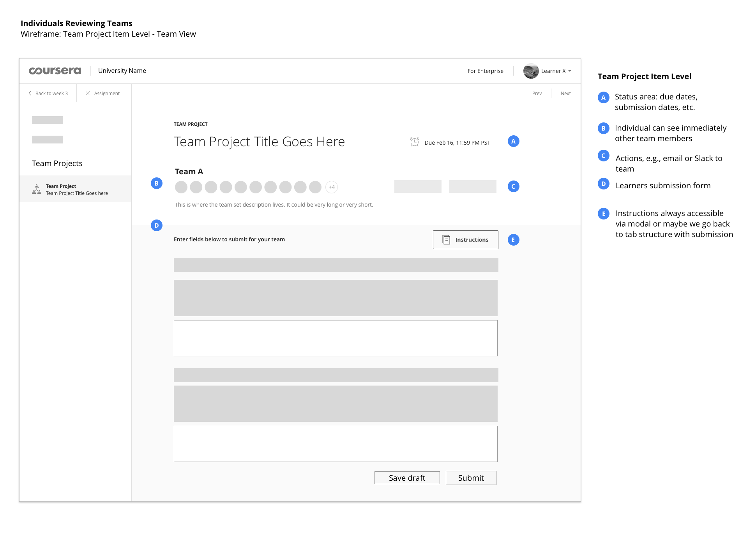Select the first team member avatar
The image size is (756, 538).
pos(181,187)
